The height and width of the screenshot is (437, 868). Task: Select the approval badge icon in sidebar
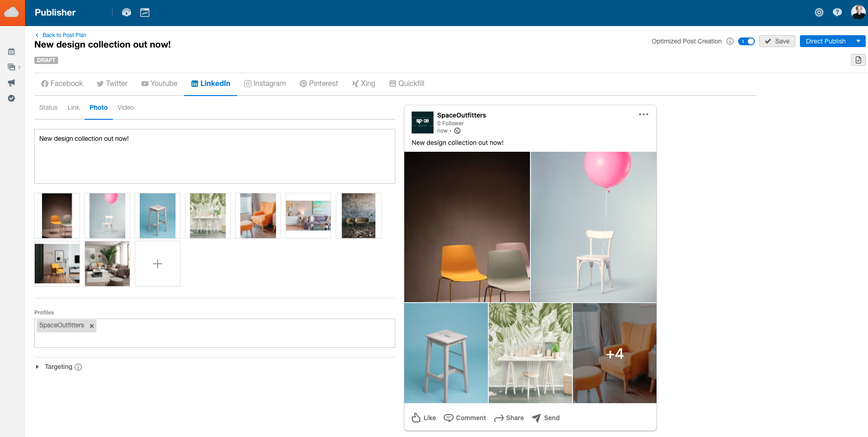pyautogui.click(x=11, y=98)
